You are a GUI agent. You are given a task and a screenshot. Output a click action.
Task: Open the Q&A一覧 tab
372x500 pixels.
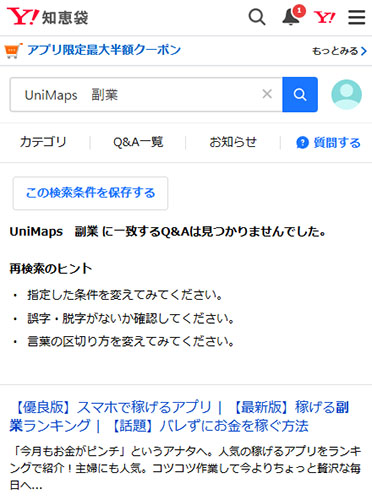pos(138,142)
